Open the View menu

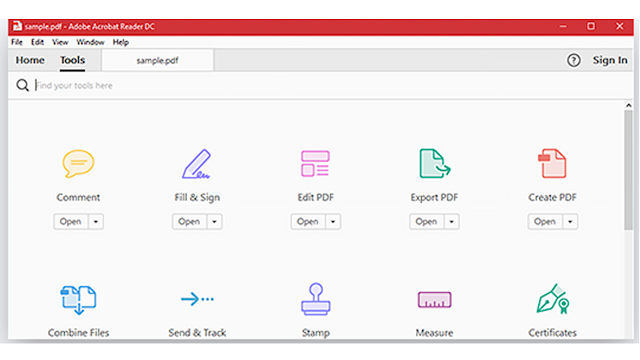[60, 42]
